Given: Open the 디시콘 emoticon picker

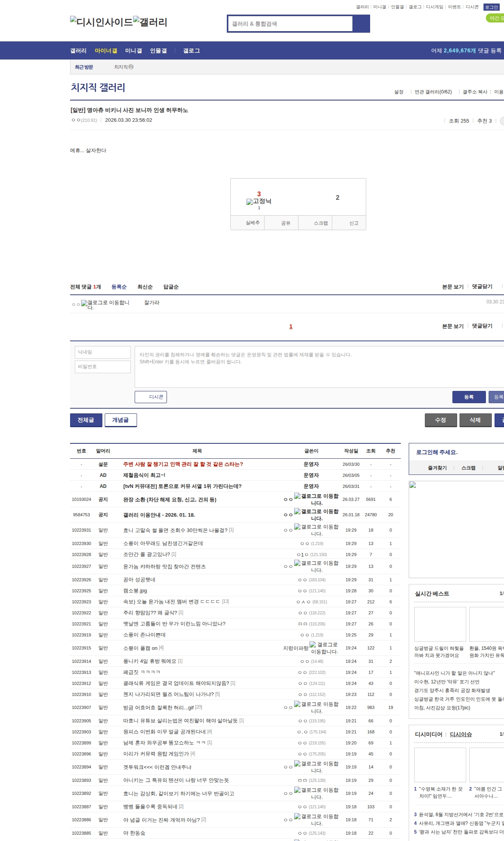Looking at the screenshot, I should (151, 397).
